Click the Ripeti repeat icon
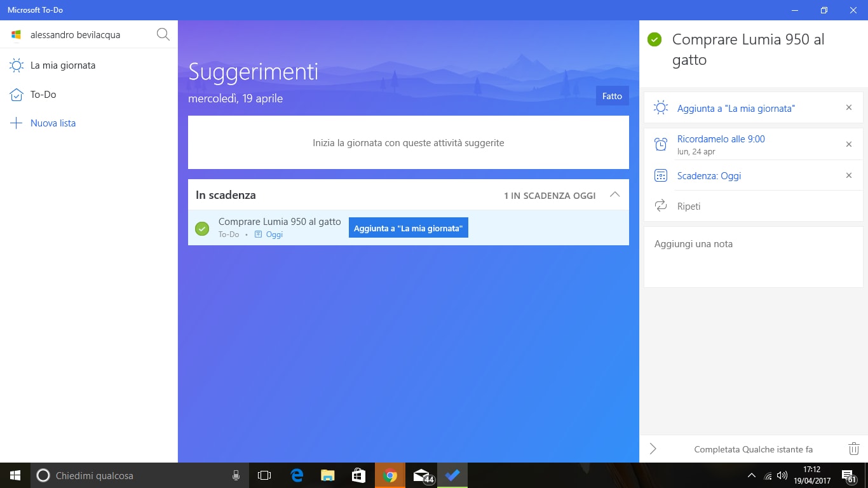 coord(660,206)
